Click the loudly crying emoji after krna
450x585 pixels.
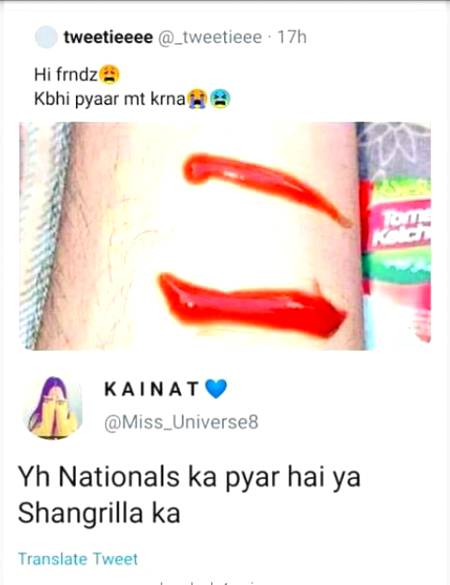pos(197,99)
